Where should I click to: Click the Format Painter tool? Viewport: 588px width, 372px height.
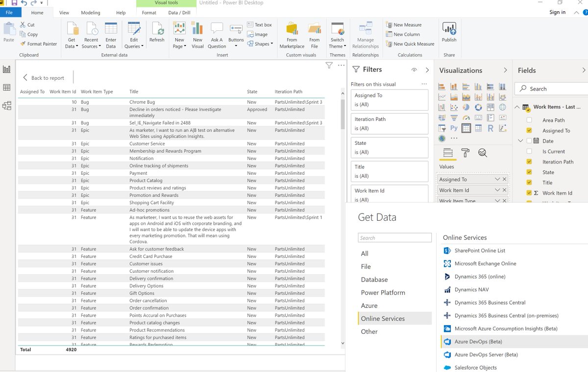click(38, 44)
